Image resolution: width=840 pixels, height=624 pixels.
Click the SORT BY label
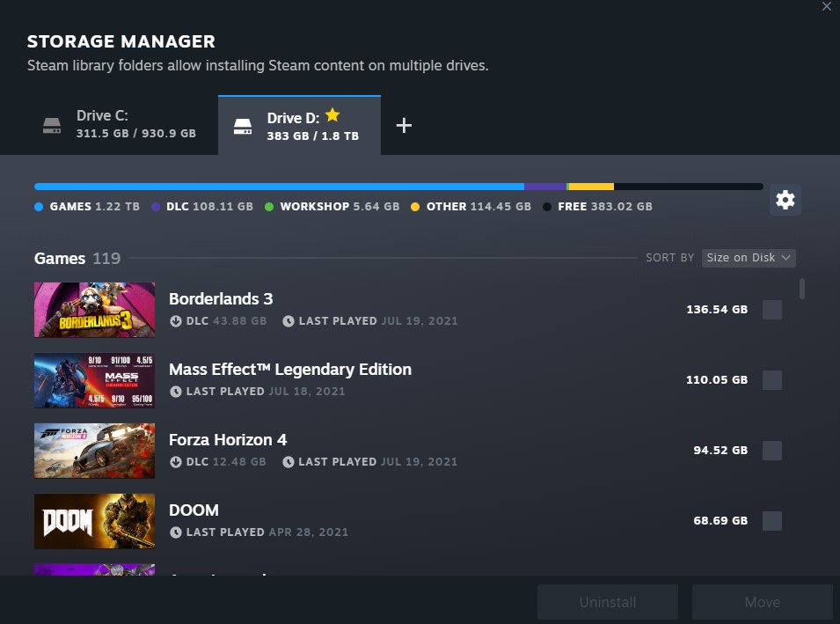[669, 258]
